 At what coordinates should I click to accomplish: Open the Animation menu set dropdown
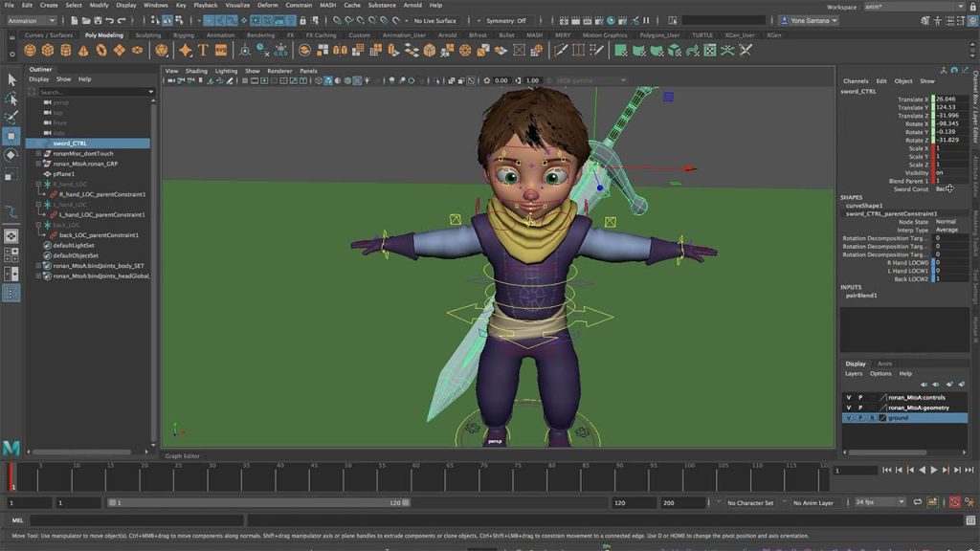click(32, 21)
